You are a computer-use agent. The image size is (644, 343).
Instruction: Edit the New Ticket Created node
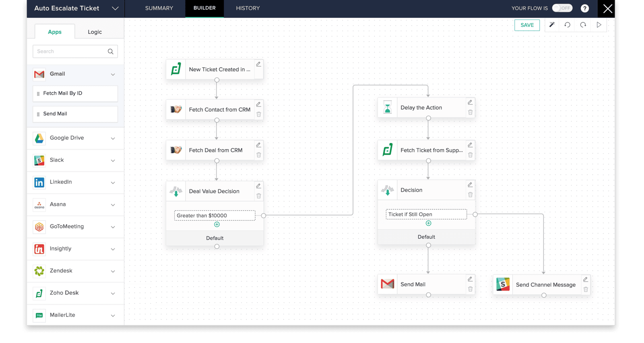(x=259, y=64)
